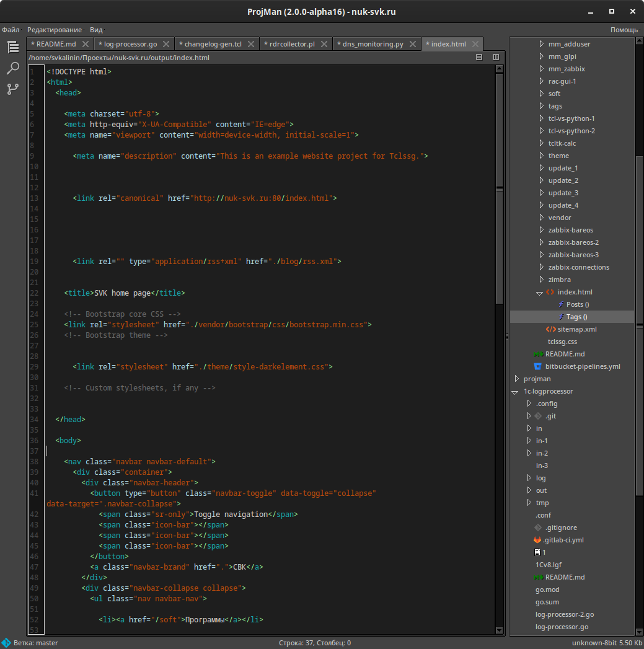Click the editor scroll-down arrow
The height and width of the screenshot is (649, 644).
(500, 630)
